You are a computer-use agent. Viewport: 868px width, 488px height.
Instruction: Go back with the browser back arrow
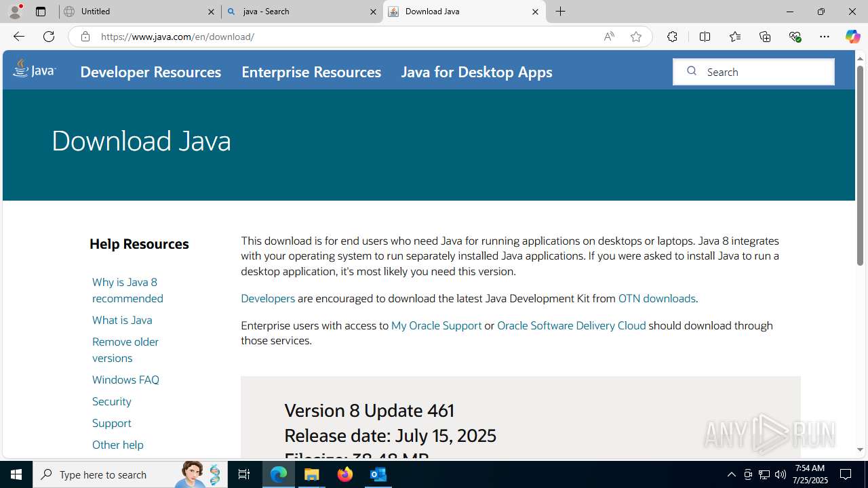[x=18, y=37]
